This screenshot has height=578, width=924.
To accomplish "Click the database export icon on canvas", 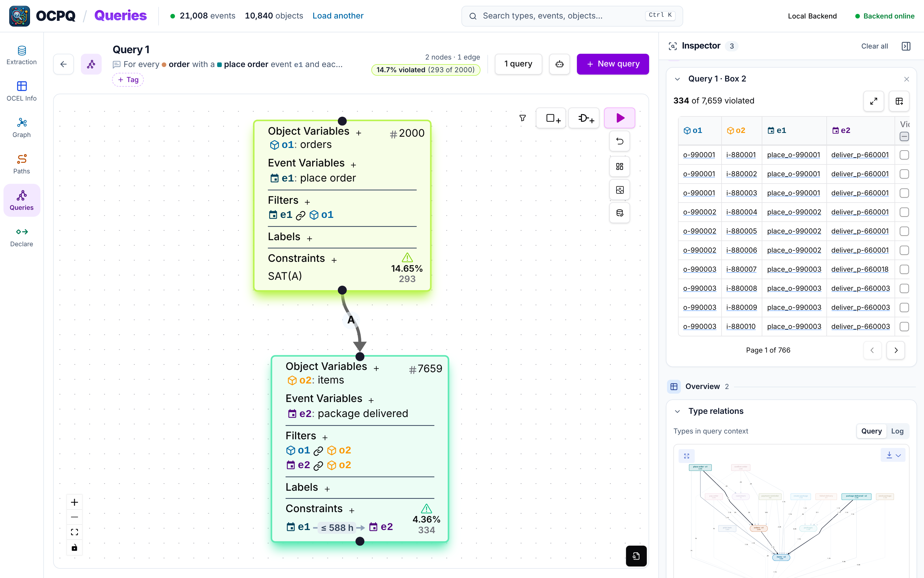I will (x=619, y=213).
